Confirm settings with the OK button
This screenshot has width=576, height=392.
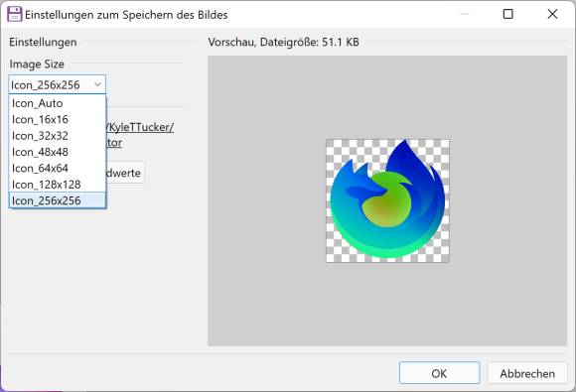coord(439,373)
